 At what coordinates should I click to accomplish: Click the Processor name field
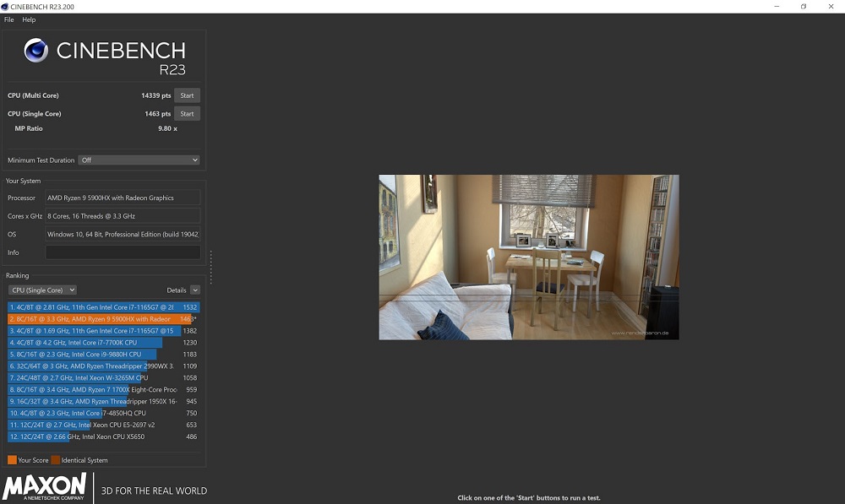pos(123,198)
